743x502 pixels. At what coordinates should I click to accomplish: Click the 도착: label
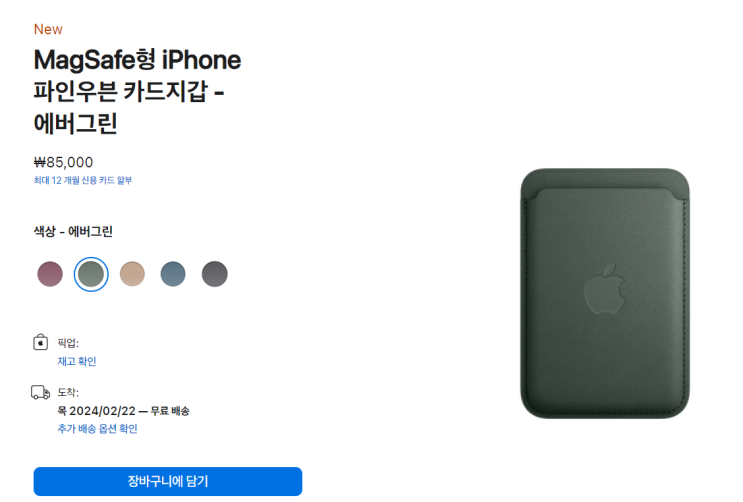pyautogui.click(x=68, y=392)
